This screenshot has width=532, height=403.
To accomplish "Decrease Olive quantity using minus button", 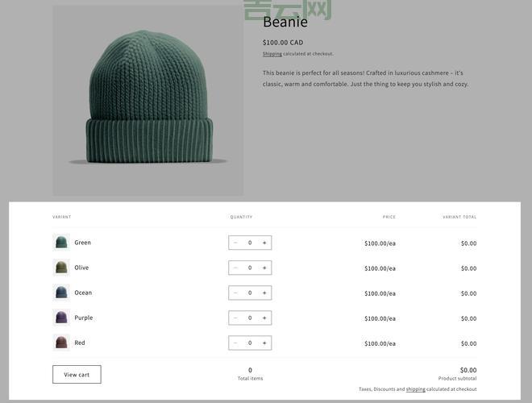I will point(235,268).
